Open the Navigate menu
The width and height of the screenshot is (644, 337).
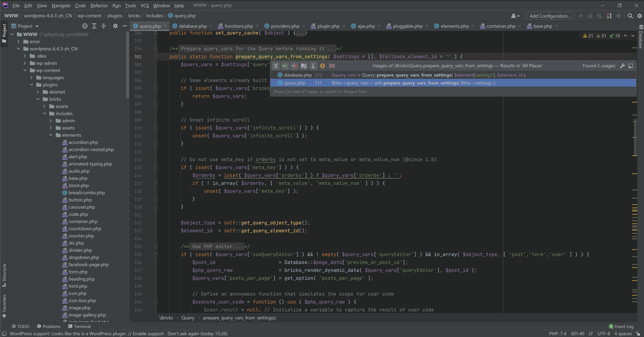point(61,5)
